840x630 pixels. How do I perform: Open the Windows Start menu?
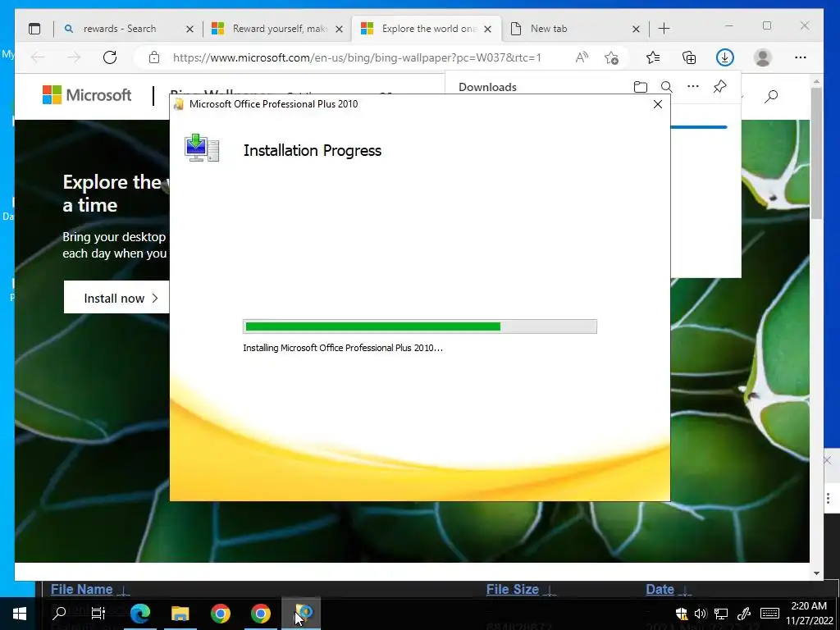point(20,614)
